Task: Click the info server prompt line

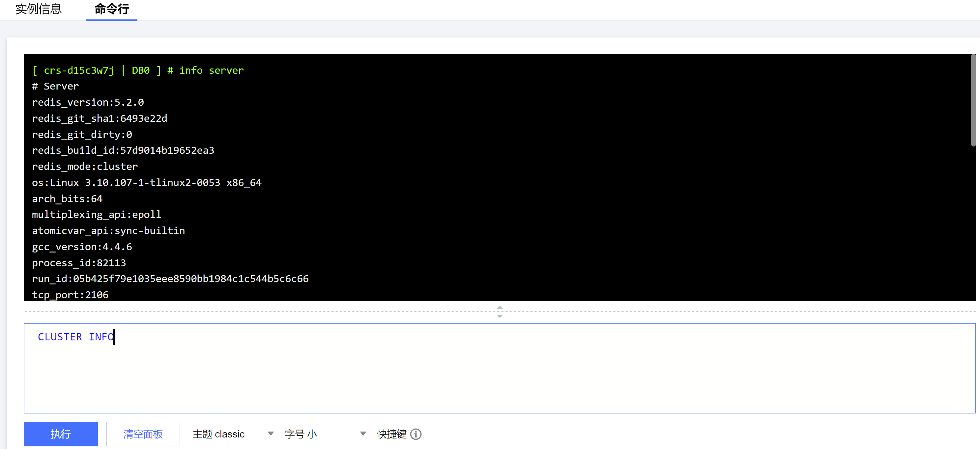Action: [138, 70]
